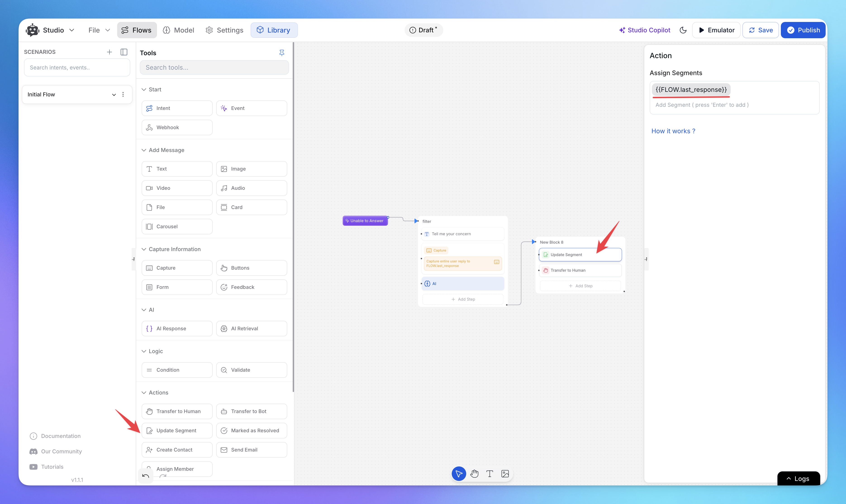Open the Library tab
Screen dimensions: 846x504
pos(274,30)
